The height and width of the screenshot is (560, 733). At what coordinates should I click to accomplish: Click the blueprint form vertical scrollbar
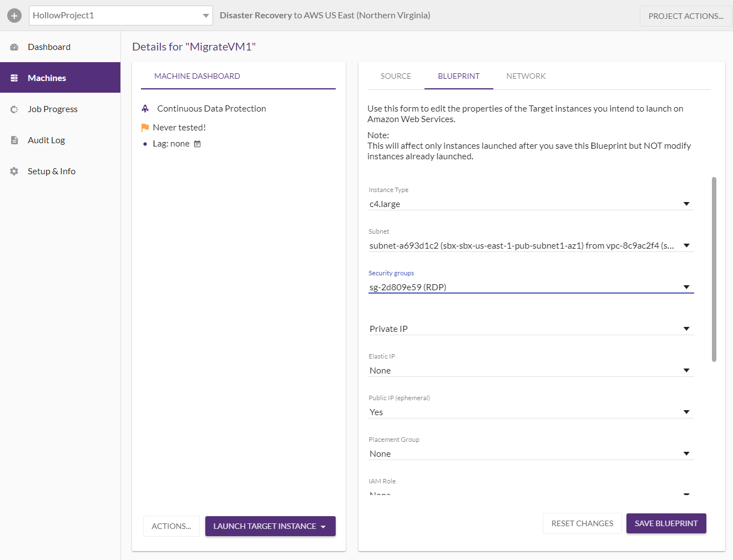click(x=714, y=269)
